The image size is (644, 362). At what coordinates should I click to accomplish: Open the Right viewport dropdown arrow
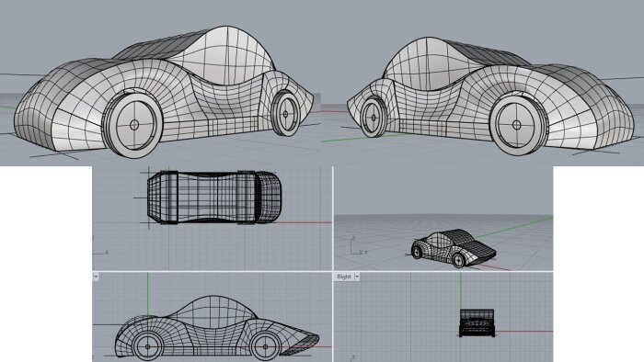[357, 277]
